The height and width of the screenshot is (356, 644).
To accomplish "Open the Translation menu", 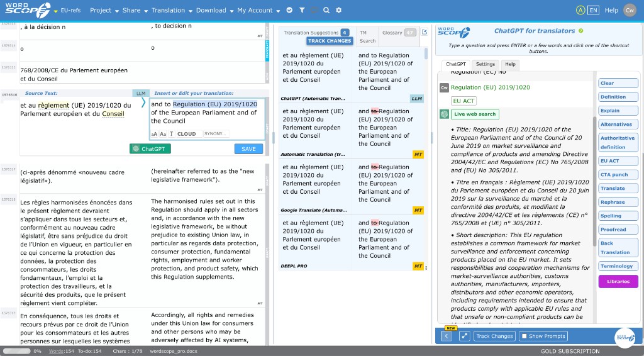I will 172,10.
